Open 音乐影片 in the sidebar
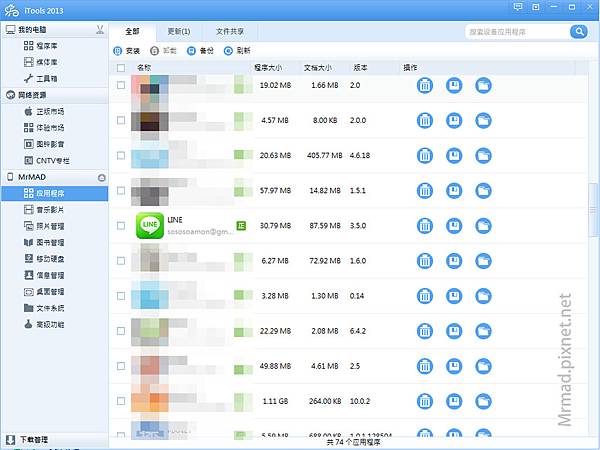The height and width of the screenshot is (450, 600). [x=54, y=210]
